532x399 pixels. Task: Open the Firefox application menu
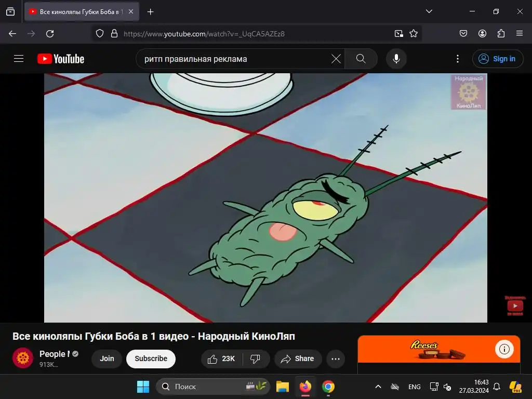(x=520, y=34)
